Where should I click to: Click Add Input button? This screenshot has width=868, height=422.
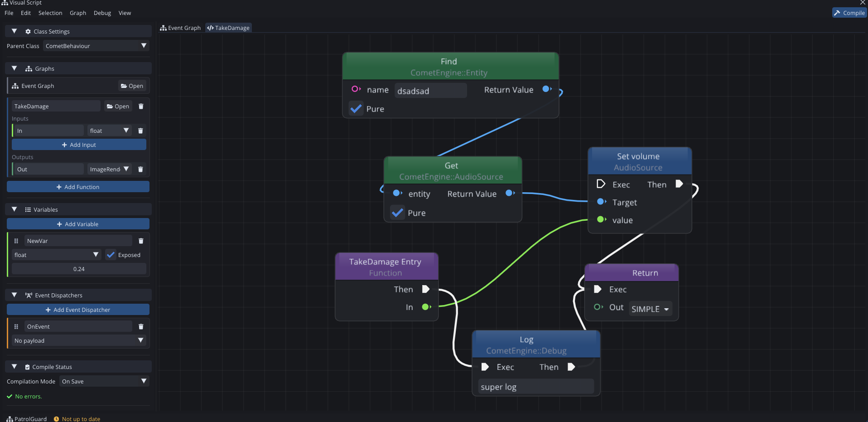click(x=79, y=145)
